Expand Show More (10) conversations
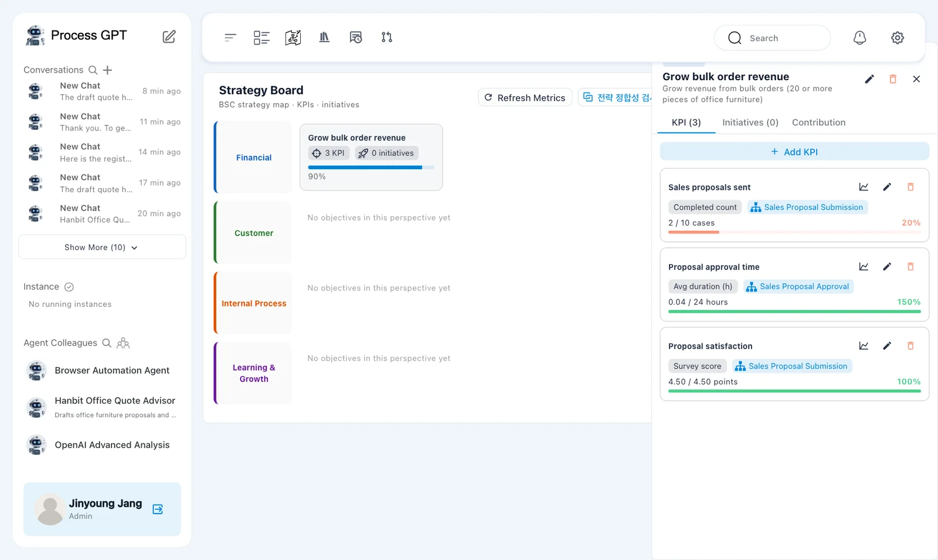Screen dimensions: 938x560 pos(102,247)
